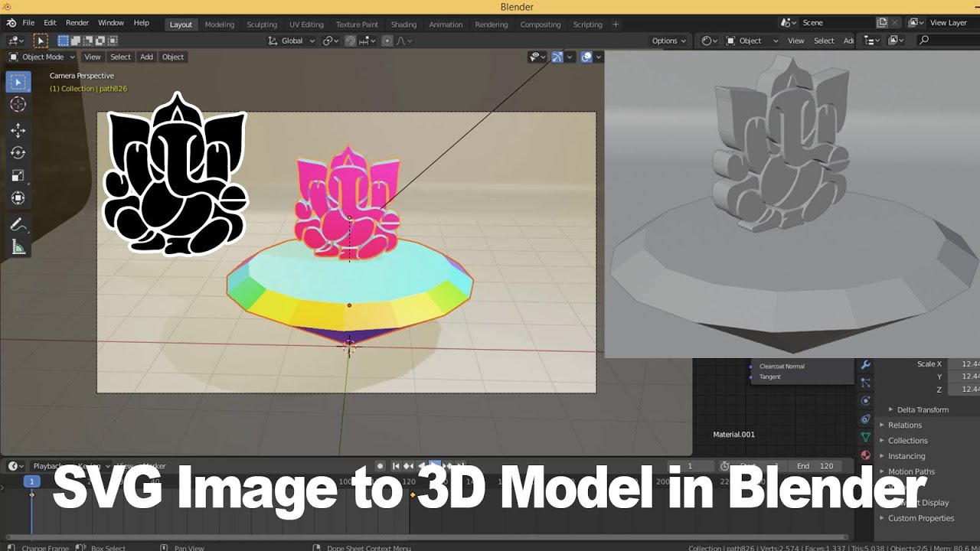Open the Options dropdown

pos(669,41)
